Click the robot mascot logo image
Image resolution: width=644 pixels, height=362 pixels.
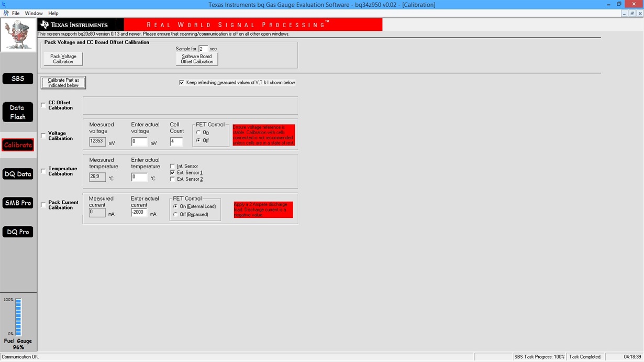pos(18,35)
